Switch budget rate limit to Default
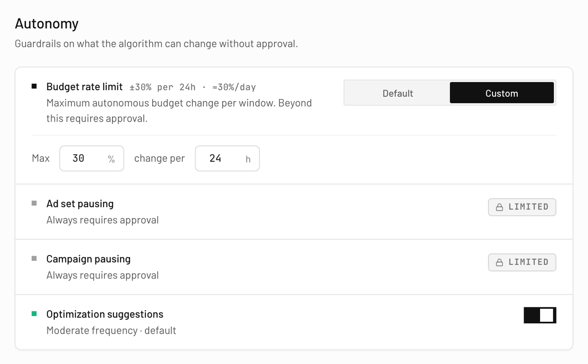 pyautogui.click(x=398, y=93)
